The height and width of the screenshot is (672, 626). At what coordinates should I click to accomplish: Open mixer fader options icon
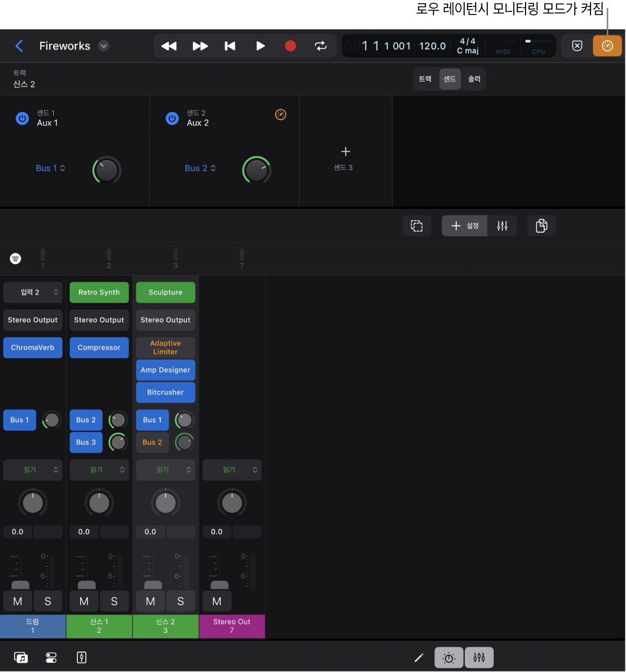[x=502, y=226]
